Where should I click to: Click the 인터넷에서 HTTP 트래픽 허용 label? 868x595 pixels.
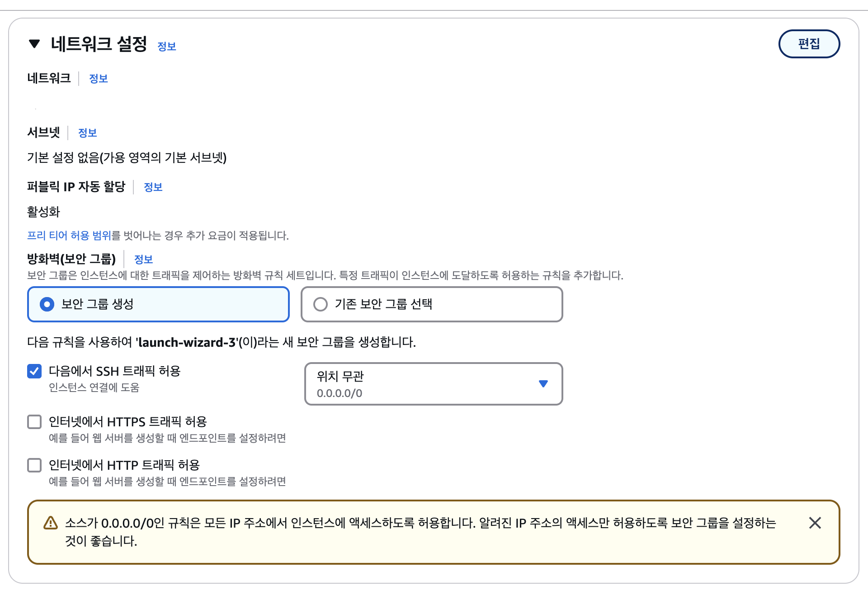(124, 465)
